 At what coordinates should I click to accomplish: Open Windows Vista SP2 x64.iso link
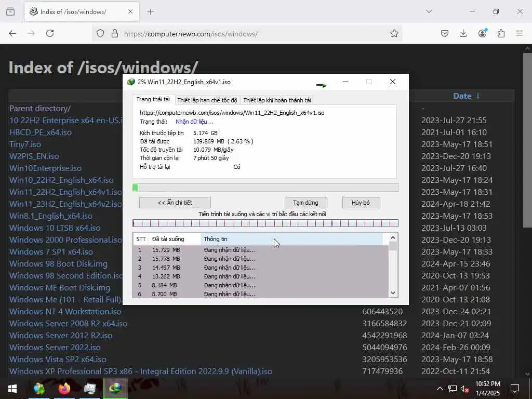coord(58,360)
